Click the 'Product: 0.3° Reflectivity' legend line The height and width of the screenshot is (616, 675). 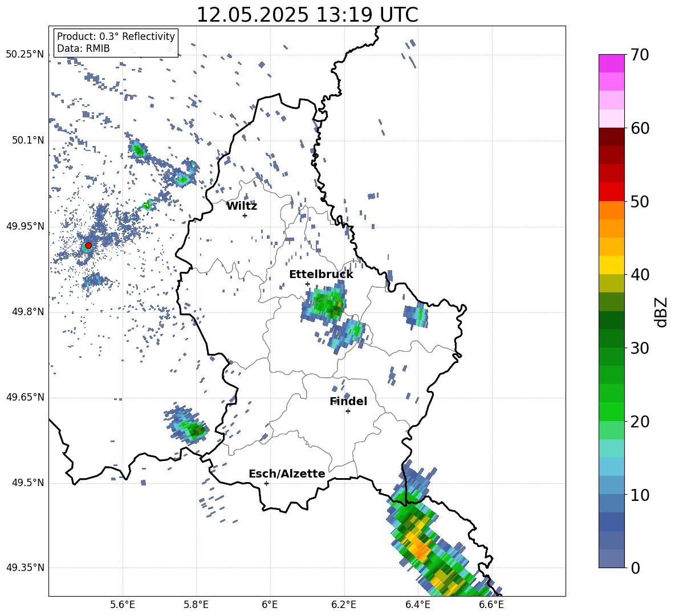(116, 36)
